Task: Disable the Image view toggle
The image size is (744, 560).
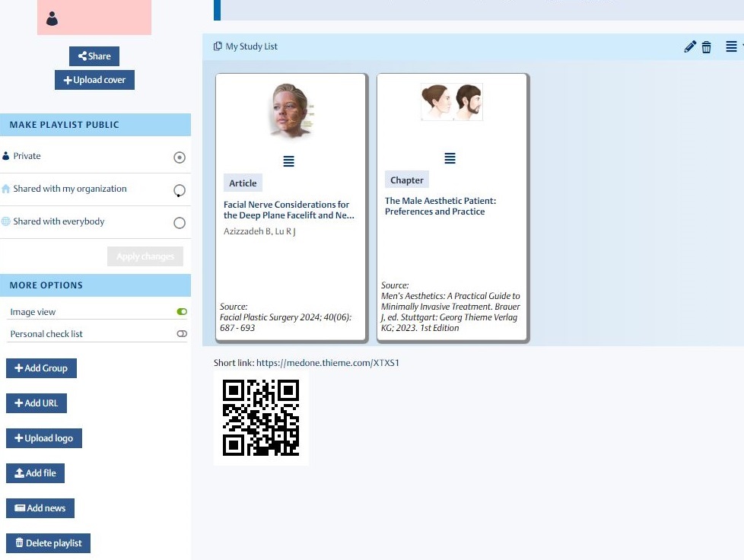Action: 182,312
